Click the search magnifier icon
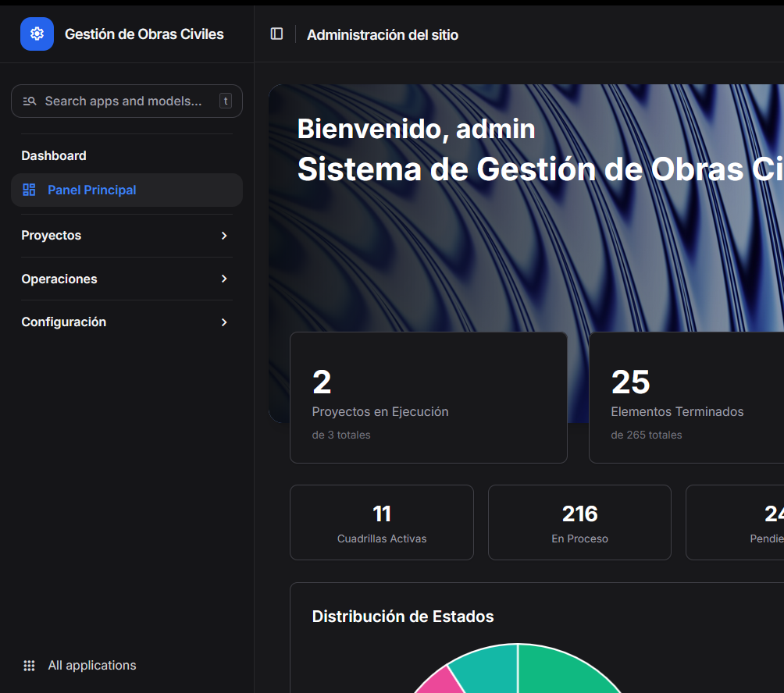This screenshot has height=693, width=784. (30, 101)
